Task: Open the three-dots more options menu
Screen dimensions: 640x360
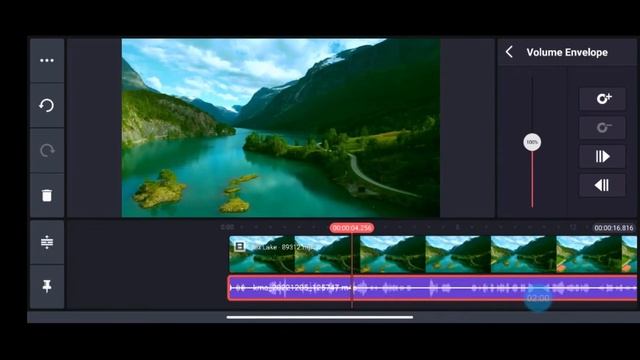Action: coord(47,60)
